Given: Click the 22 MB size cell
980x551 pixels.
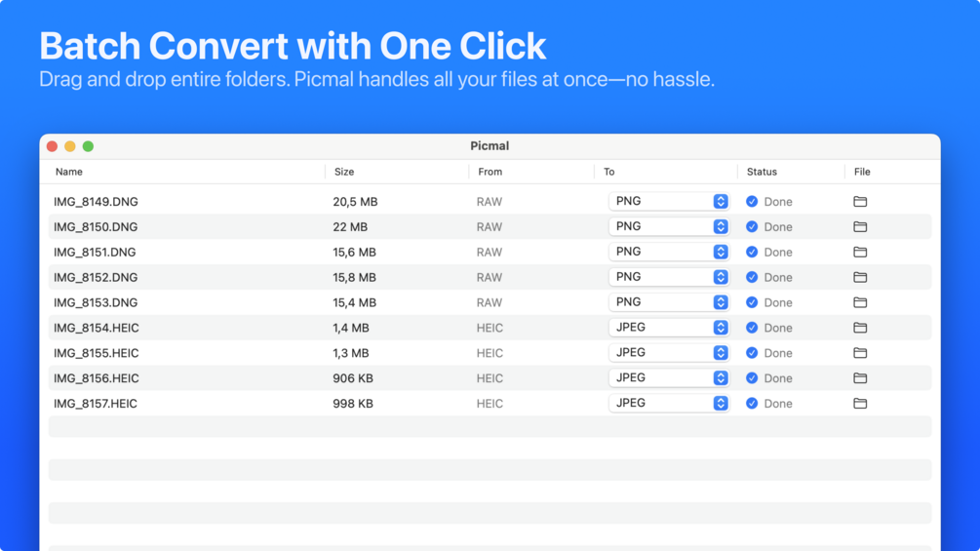Looking at the screenshot, I should (x=350, y=227).
